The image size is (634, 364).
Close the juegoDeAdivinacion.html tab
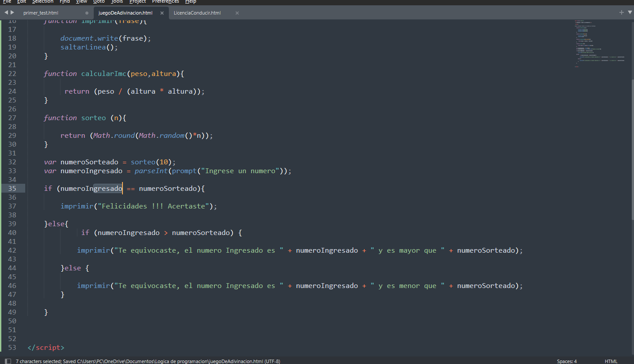(x=162, y=13)
